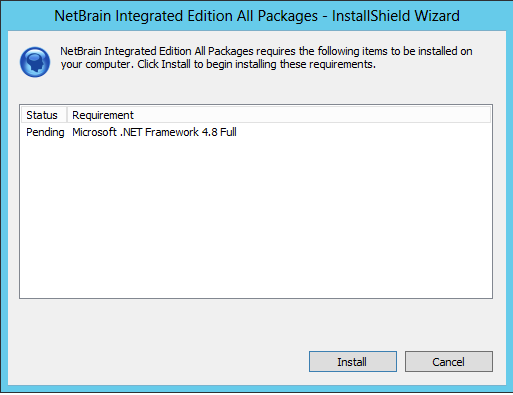The image size is (513, 395).
Task: Click the Install button
Action: pyautogui.click(x=353, y=361)
